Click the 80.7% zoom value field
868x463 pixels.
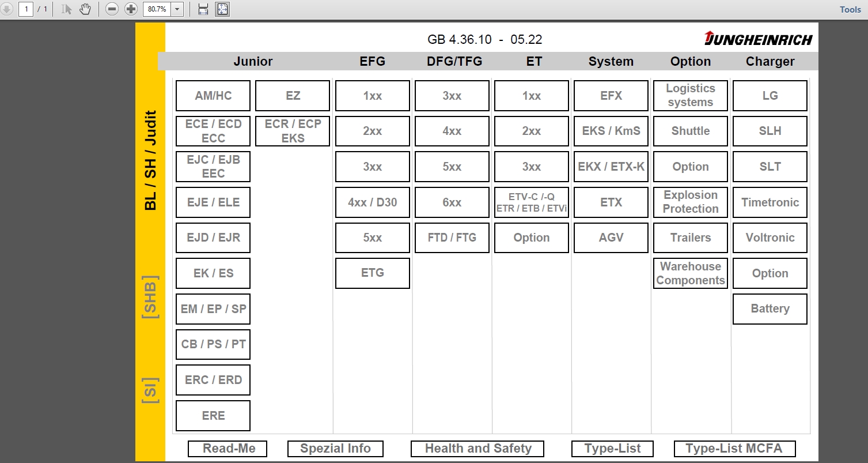pyautogui.click(x=157, y=9)
